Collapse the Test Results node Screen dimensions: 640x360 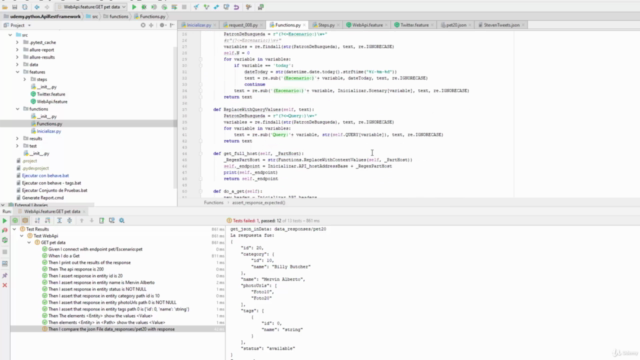(x=14, y=229)
